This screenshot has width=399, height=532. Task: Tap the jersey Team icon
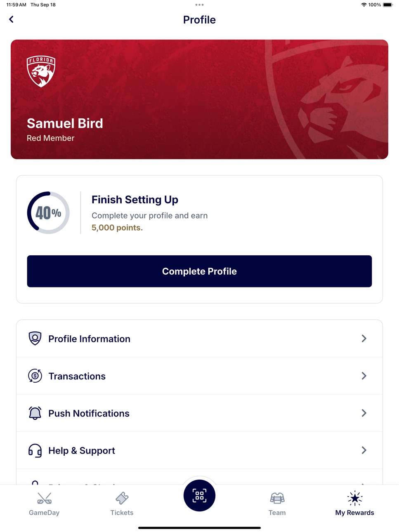click(277, 498)
